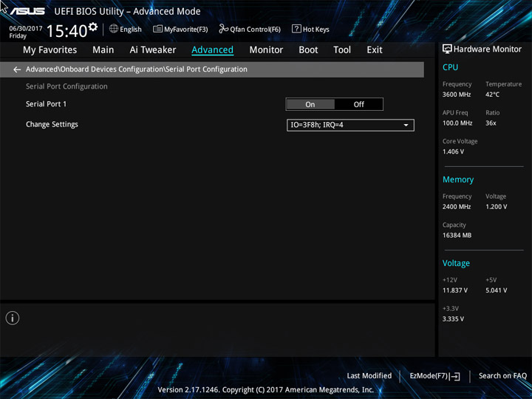The height and width of the screenshot is (399, 532).
Task: Click memory capacity value 16384 MB
Action: point(457,235)
